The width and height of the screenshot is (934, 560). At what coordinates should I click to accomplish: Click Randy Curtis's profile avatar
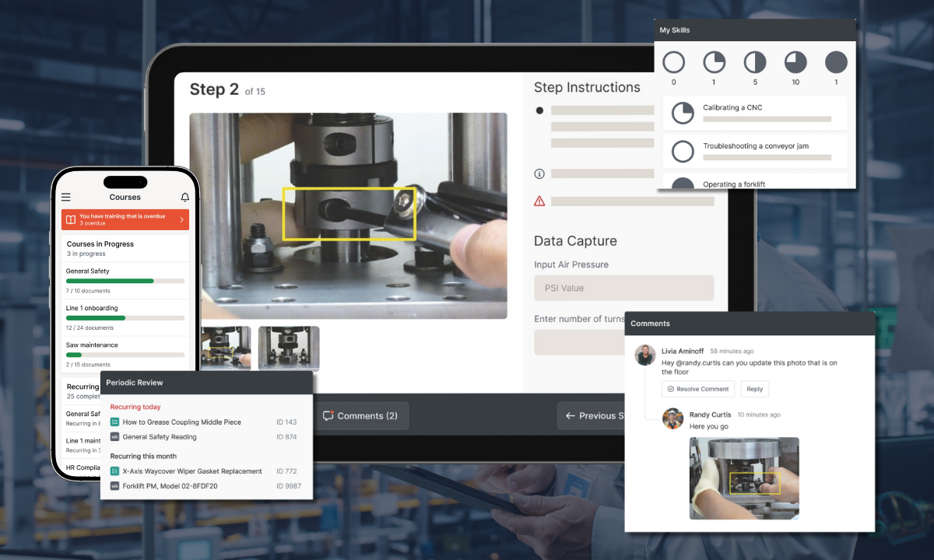pyautogui.click(x=672, y=418)
